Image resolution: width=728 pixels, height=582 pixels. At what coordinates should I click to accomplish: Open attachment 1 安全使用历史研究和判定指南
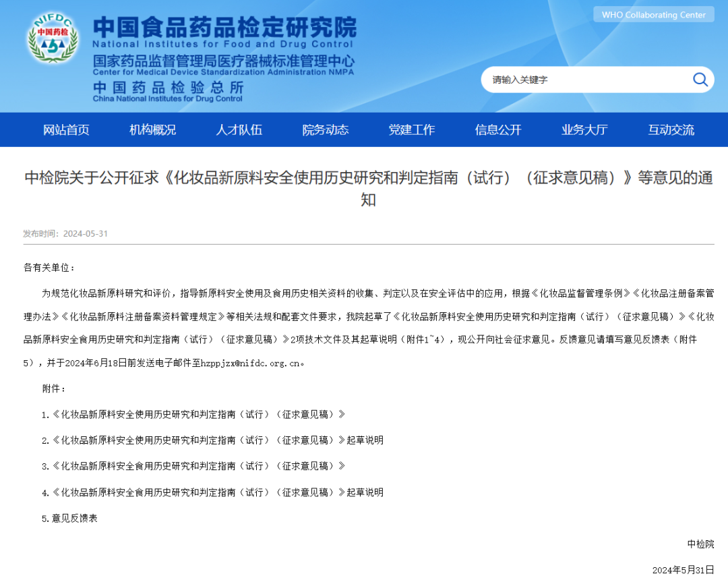193,414
